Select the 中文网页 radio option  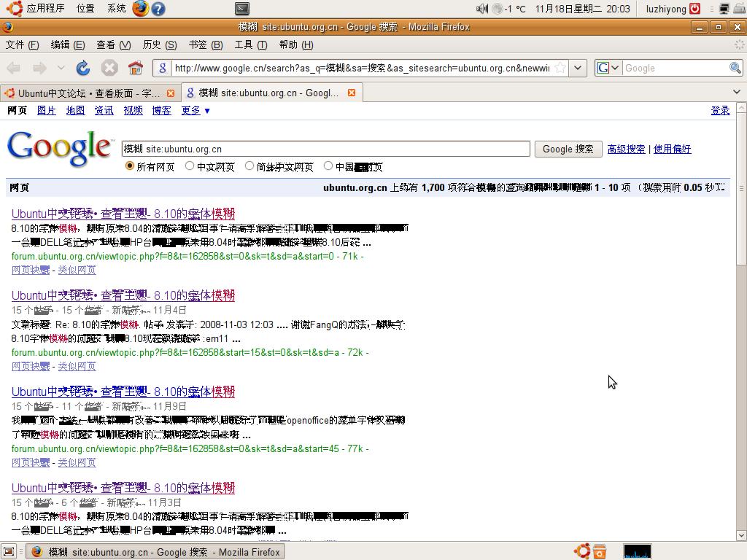(x=190, y=166)
